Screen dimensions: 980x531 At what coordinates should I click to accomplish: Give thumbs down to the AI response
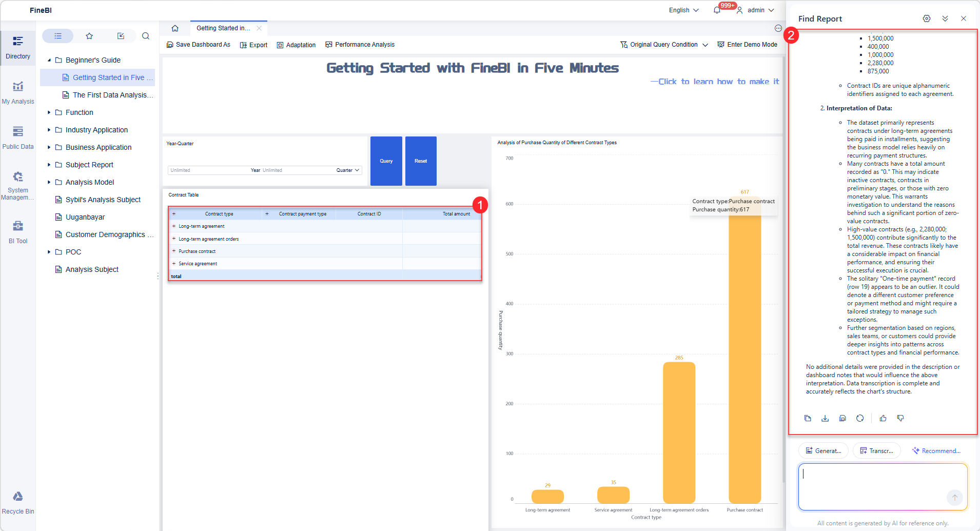[900, 418]
